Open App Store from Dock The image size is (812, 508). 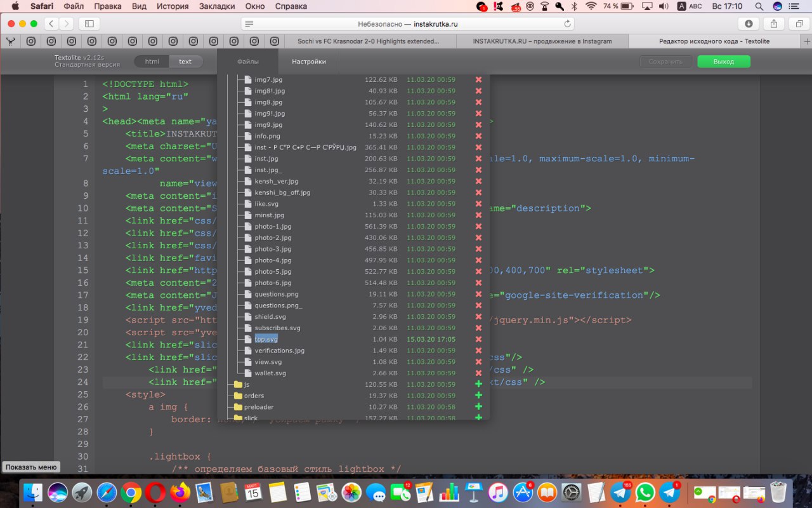pyautogui.click(x=523, y=492)
